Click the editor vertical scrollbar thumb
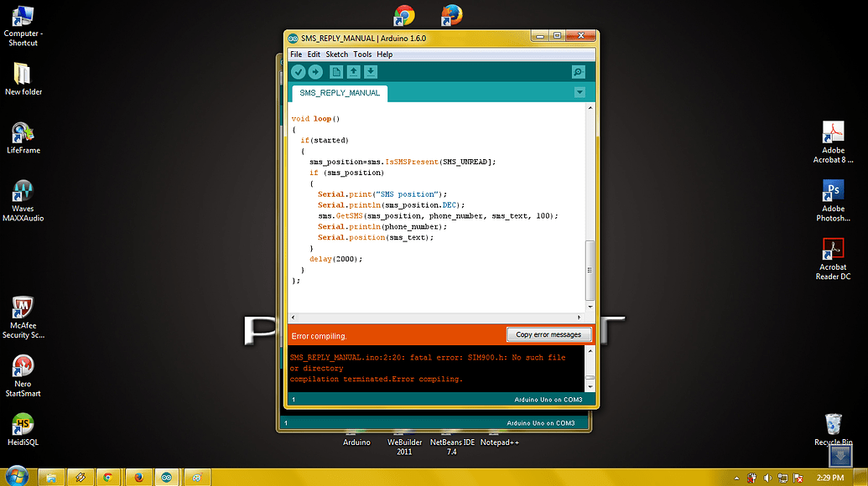Screen dimensions: 868x486 pyautogui.click(x=590, y=271)
